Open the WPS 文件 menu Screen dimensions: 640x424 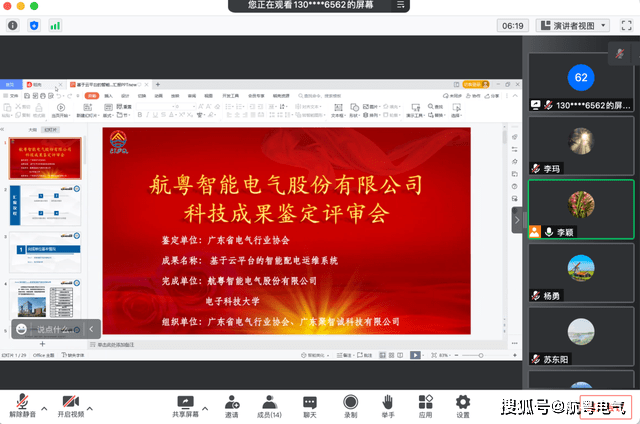[x=11, y=96]
